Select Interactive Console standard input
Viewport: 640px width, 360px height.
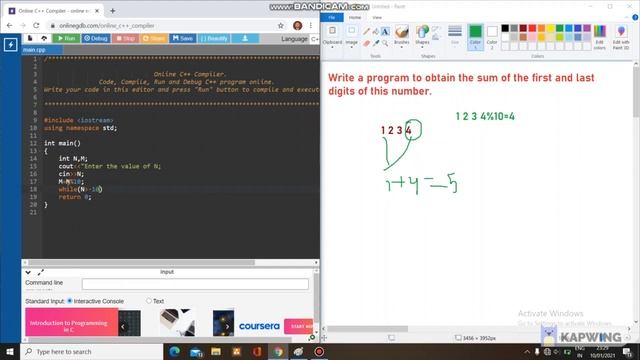coord(70,301)
